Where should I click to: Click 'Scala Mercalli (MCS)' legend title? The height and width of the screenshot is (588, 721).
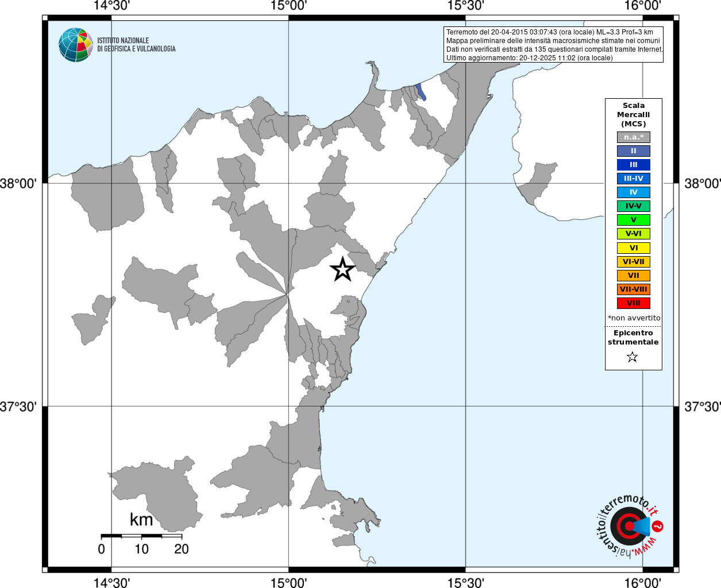634,115
